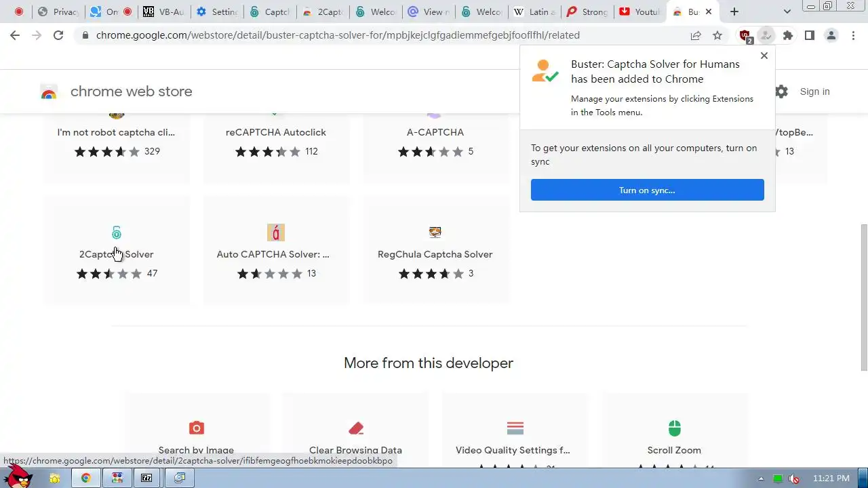Viewport: 868px width, 488px height.
Task: Click the Turn on sync button
Action: click(647, 190)
